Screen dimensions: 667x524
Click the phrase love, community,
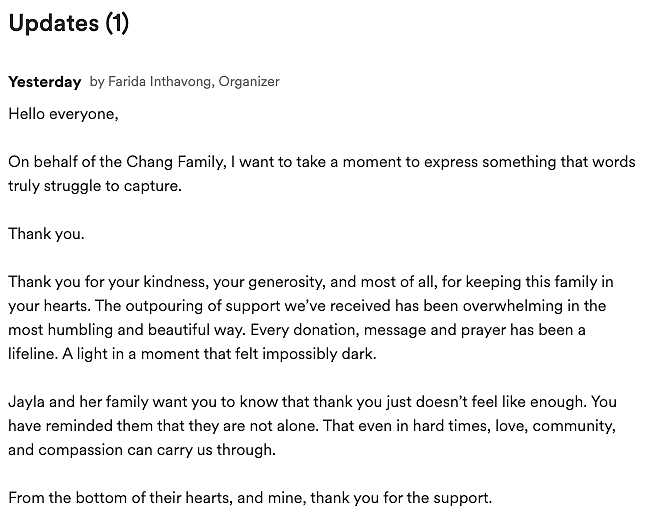(556, 426)
